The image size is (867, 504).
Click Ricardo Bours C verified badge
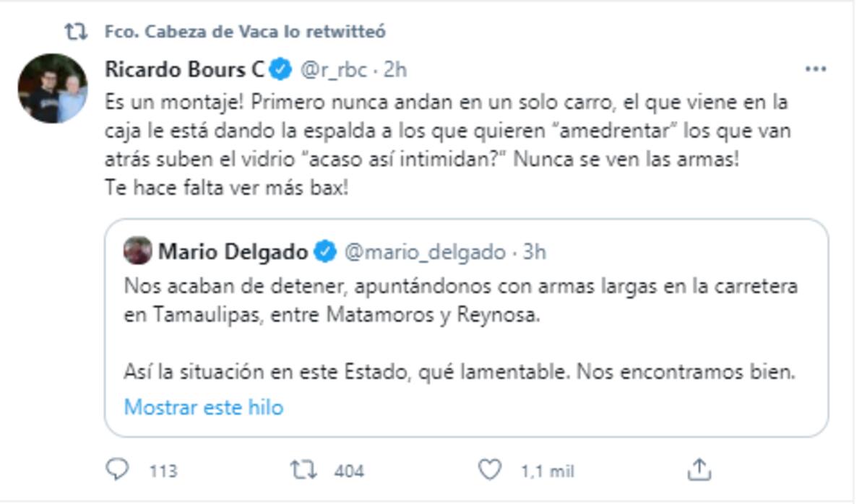(x=282, y=70)
